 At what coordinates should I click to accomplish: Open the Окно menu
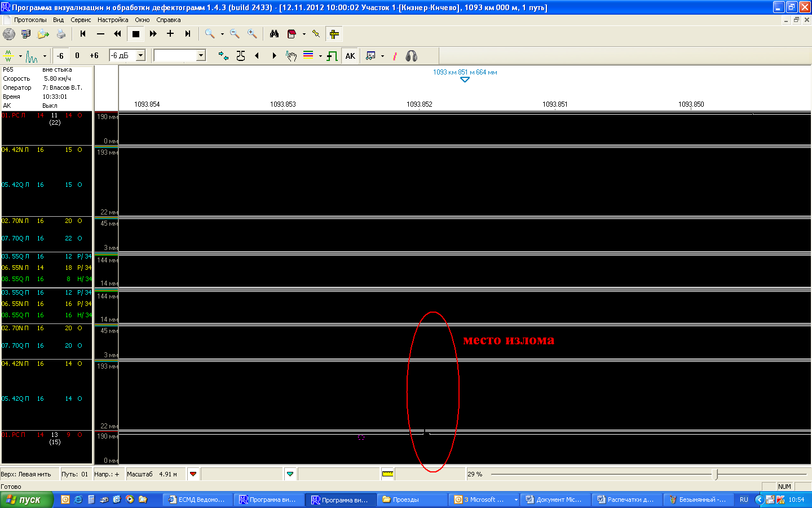[x=142, y=20]
